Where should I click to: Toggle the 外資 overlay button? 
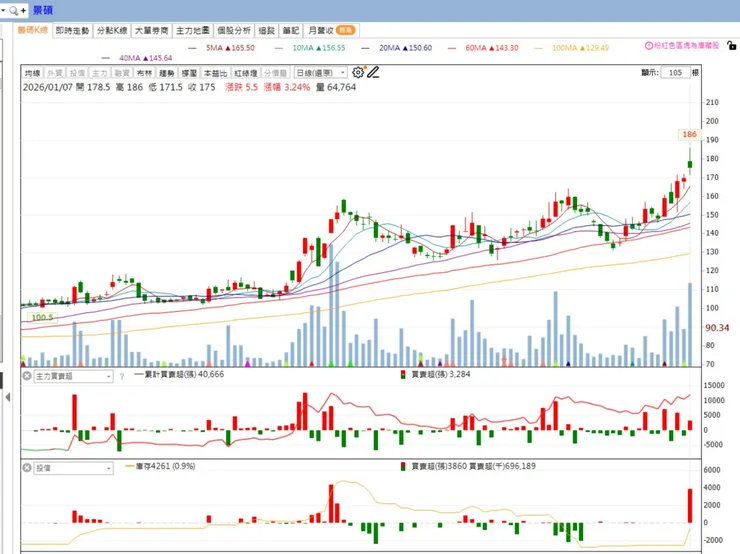pos(55,73)
